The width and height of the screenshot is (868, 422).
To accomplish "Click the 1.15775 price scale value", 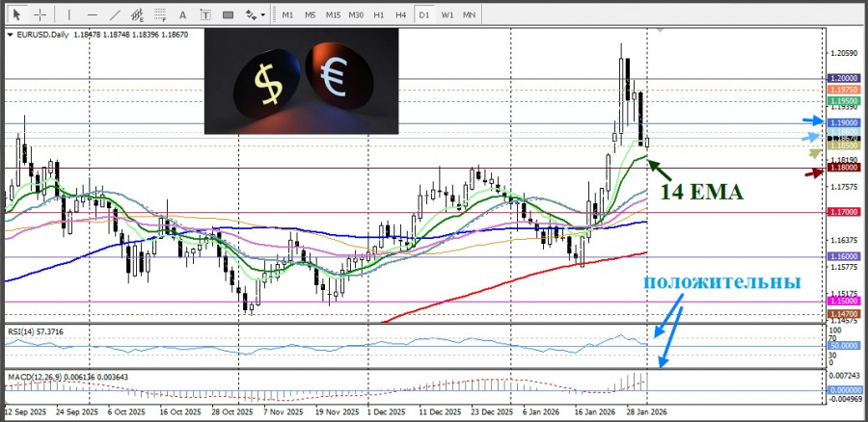I will point(844,267).
